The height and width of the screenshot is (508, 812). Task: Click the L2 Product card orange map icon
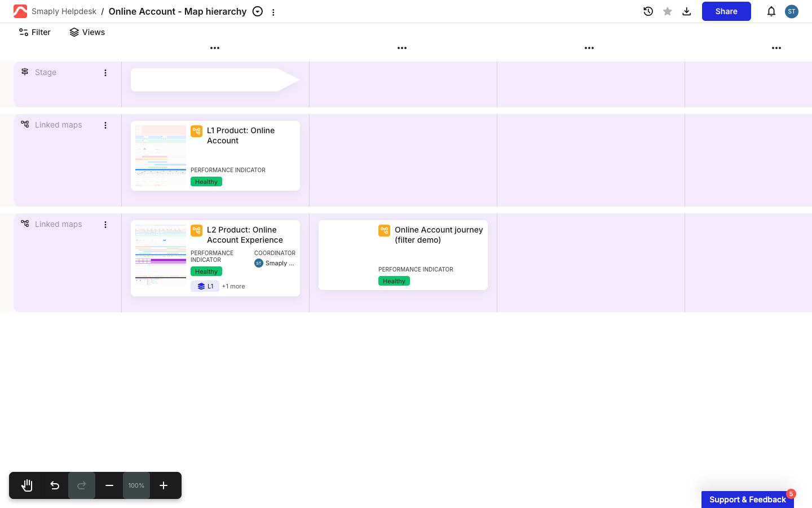(197, 231)
